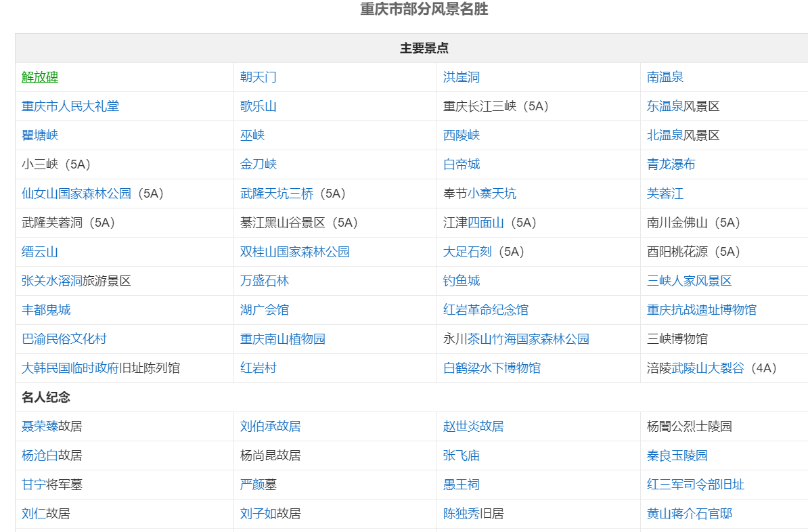Image resolution: width=808 pixels, height=532 pixels.
Task: Open the 陈独秀 link
Action: (462, 514)
